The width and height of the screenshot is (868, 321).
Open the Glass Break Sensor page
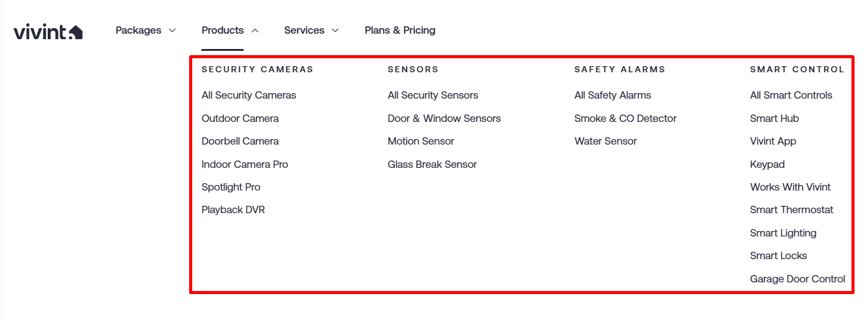(x=432, y=164)
